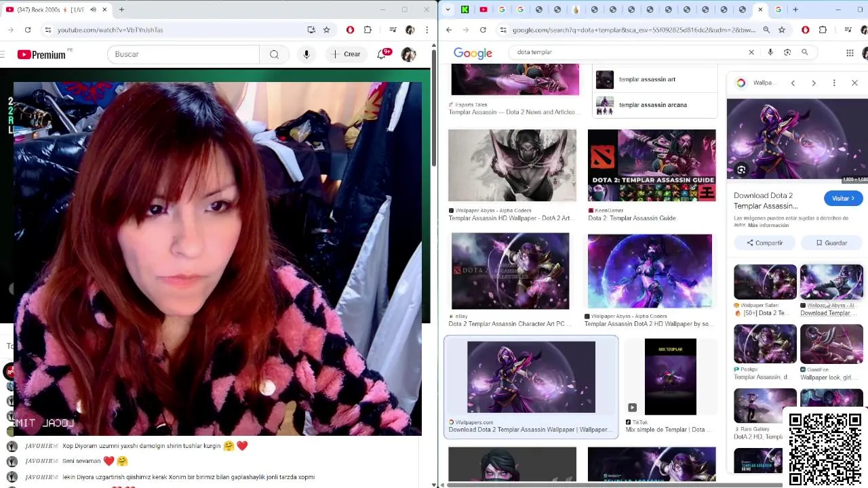
Task: Select 'templar assassin art' suggestion
Action: (x=655, y=79)
